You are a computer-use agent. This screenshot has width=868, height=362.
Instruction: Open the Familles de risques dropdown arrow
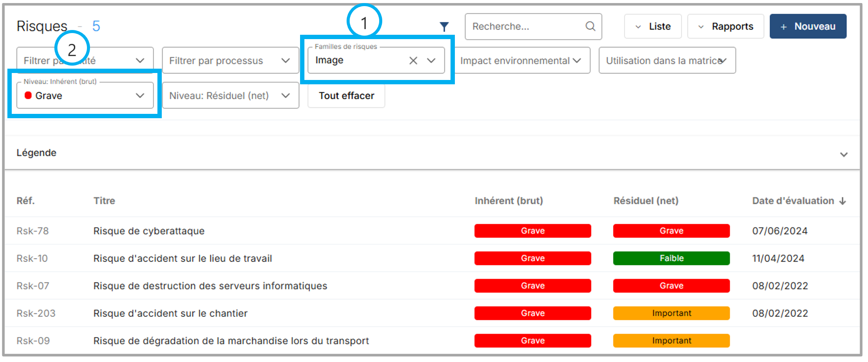pyautogui.click(x=431, y=60)
